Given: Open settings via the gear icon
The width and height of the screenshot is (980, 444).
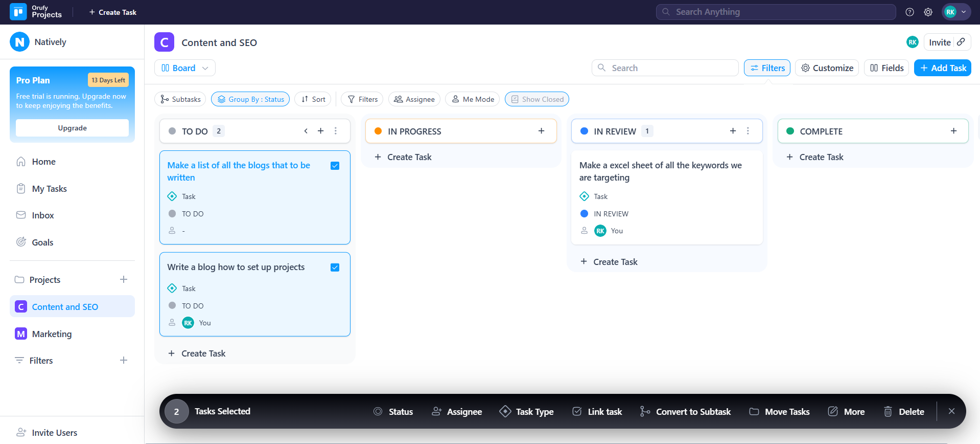Looking at the screenshot, I should pos(928,12).
